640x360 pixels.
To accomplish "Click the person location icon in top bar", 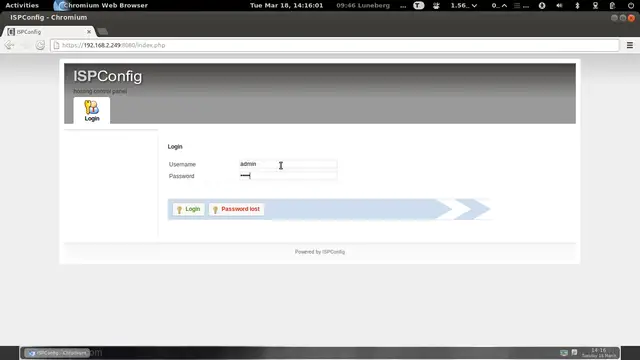I will pyautogui.click(x=595, y=5).
